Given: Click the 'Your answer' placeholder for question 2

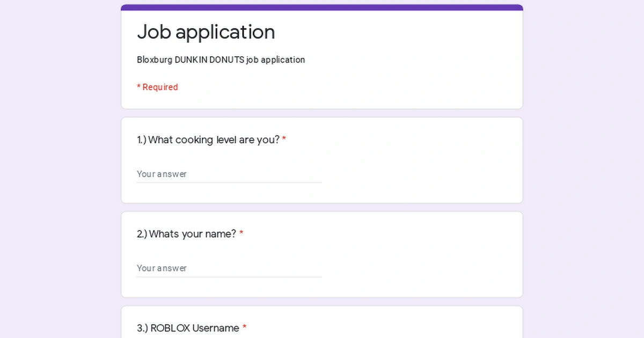Looking at the screenshot, I should 162,268.
